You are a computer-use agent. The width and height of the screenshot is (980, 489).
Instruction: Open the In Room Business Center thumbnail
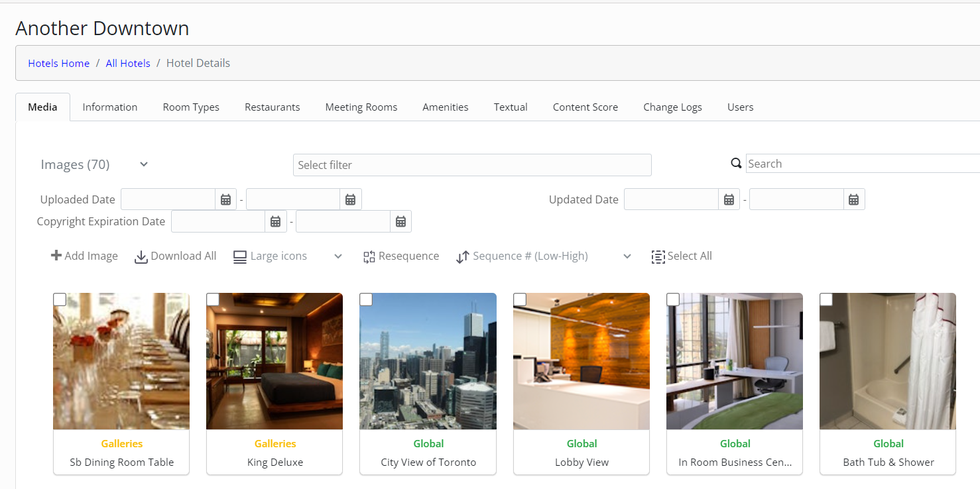[735, 361]
